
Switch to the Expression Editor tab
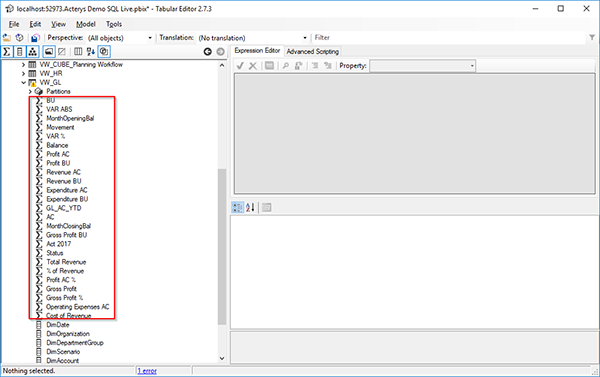[257, 51]
